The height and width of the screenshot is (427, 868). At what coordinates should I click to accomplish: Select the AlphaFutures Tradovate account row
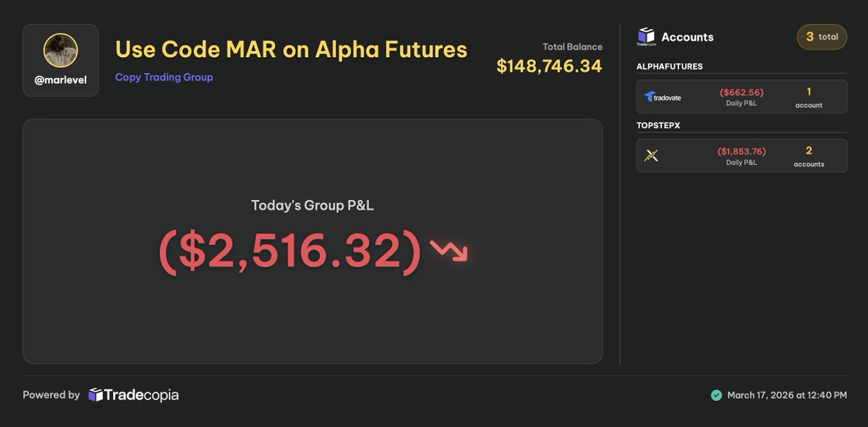coord(741,96)
